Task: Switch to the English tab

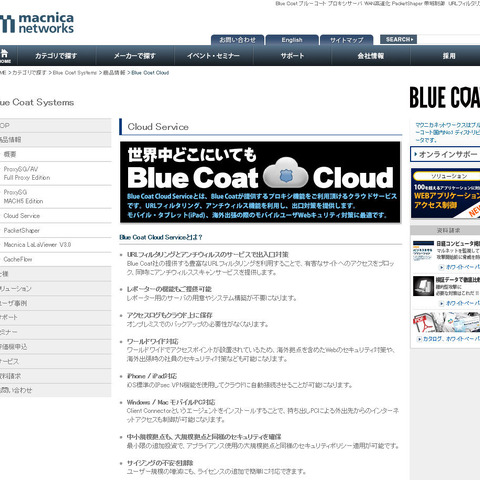Action: (292, 40)
